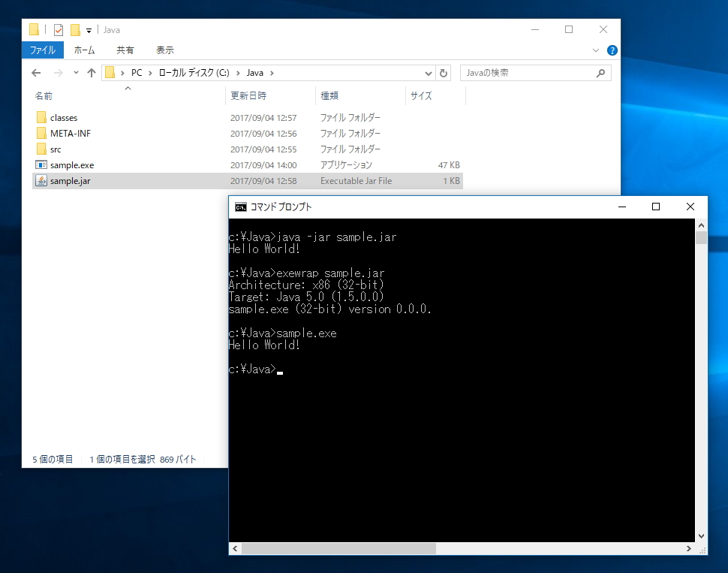Open the address bar history dropdown

coord(428,72)
